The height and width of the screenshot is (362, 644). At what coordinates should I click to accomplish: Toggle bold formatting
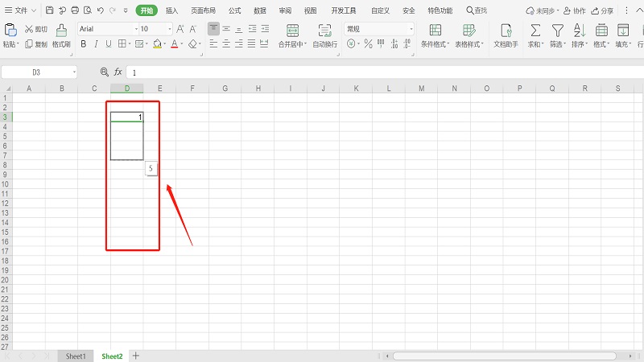(x=83, y=44)
